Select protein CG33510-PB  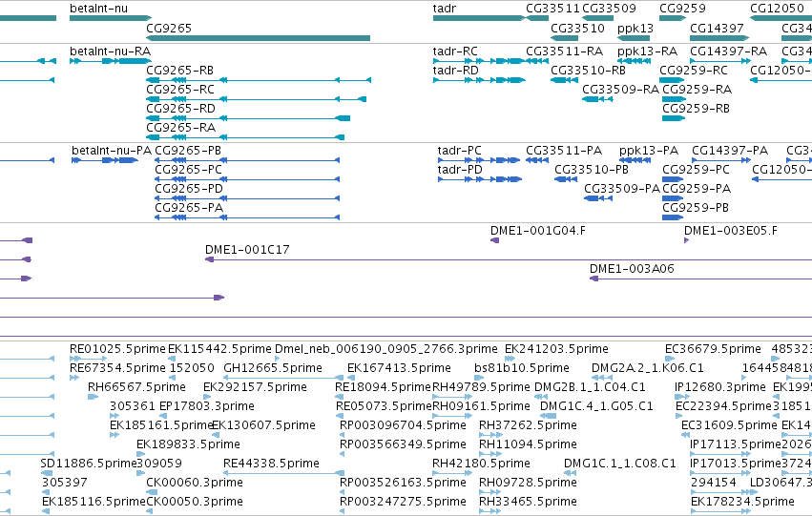click(566, 179)
